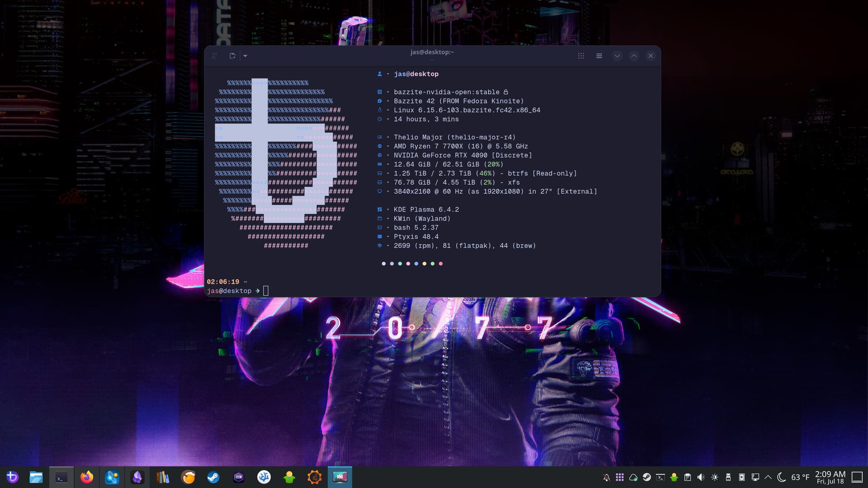The image size is (868, 488).
Task: Click the KDE Plasma 6.4.2 line
Action: 426,209
